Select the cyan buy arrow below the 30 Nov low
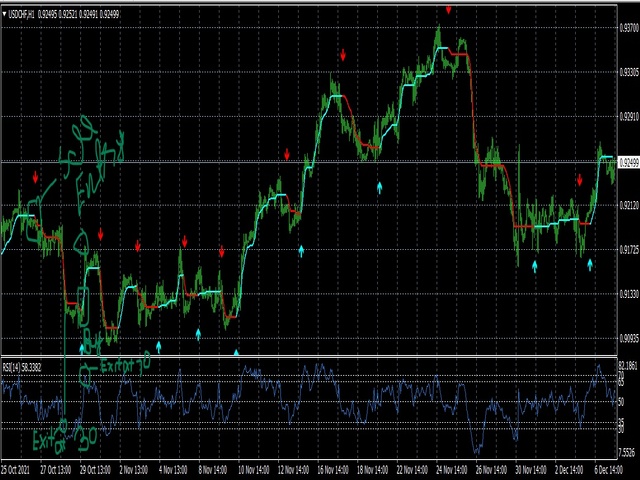640x480 pixels. pos(535,267)
